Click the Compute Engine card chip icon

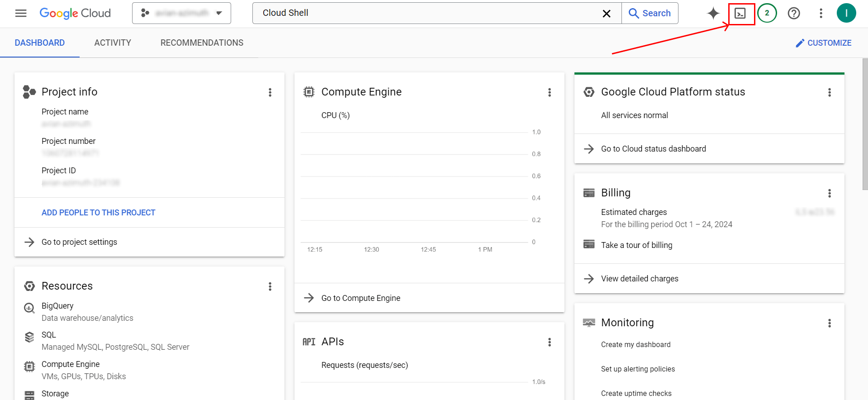point(309,92)
